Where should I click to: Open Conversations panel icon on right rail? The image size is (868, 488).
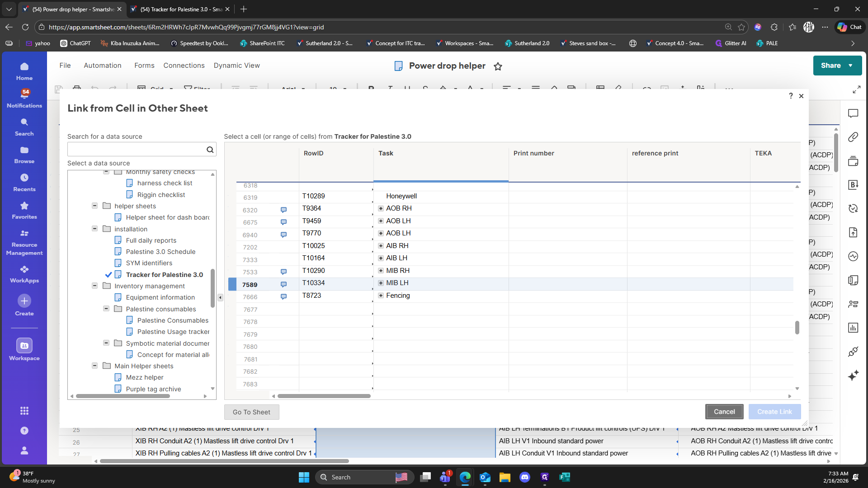pos(853,113)
